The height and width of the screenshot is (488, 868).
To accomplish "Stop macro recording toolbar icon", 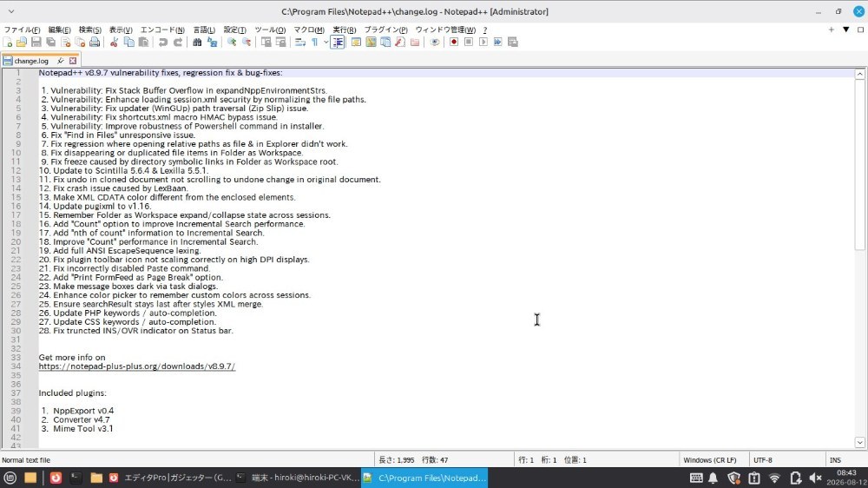I will (x=469, y=42).
